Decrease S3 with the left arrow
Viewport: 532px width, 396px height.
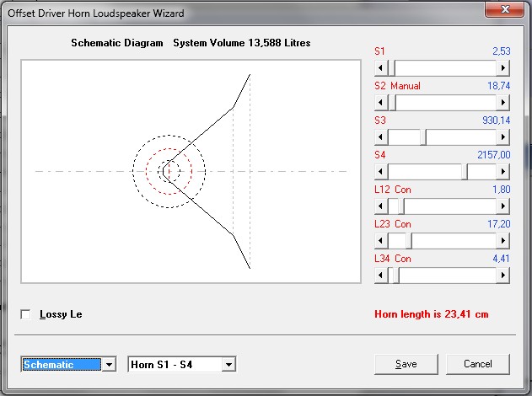pos(381,137)
